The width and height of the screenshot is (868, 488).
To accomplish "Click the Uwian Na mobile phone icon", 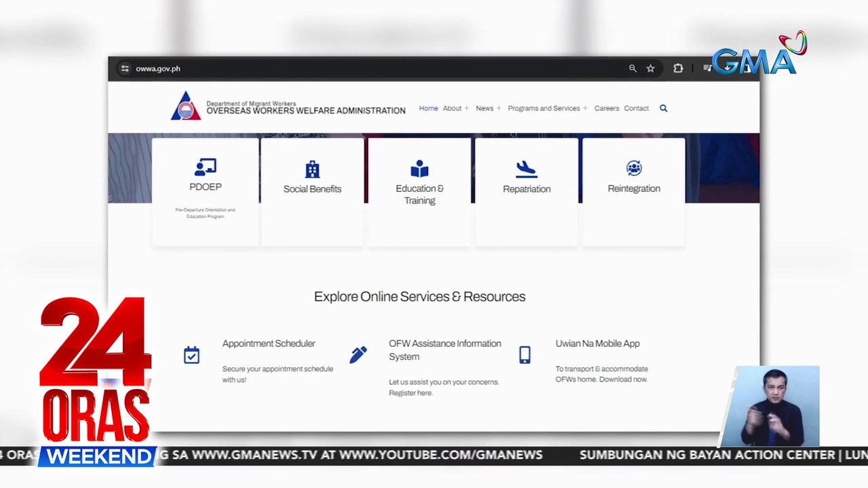I will (525, 355).
